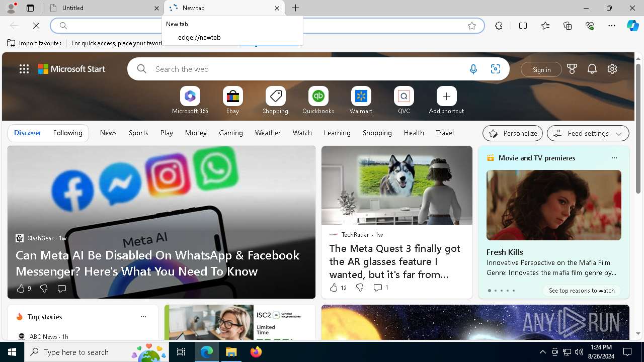
Task: Open the Weather category
Action: (x=268, y=133)
